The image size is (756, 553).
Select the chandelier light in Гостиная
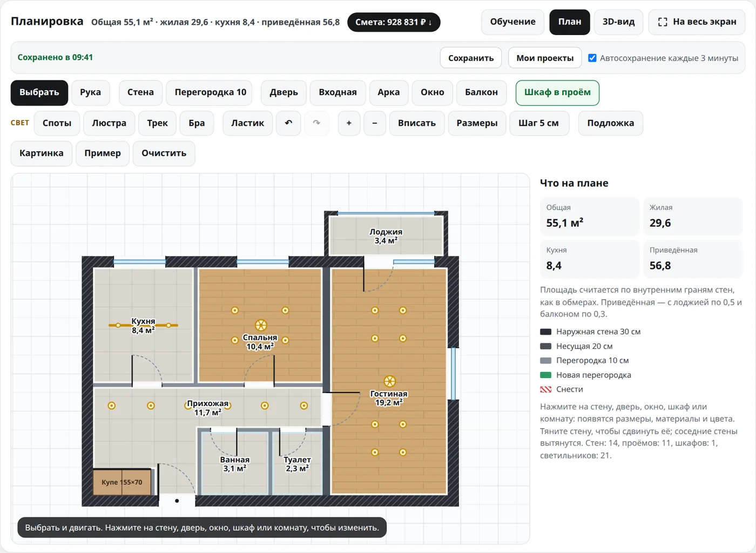tap(390, 381)
